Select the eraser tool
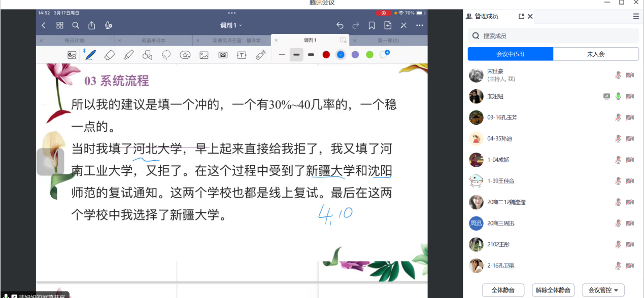Viewport: 644px width, 298px height. pos(110,55)
